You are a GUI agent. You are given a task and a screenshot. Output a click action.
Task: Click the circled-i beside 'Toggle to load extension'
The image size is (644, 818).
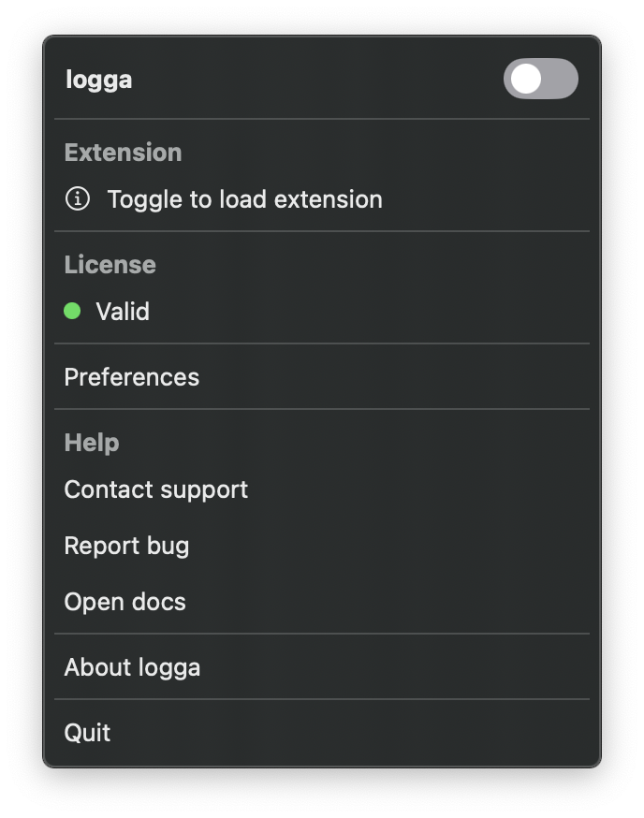pyautogui.click(x=77, y=199)
